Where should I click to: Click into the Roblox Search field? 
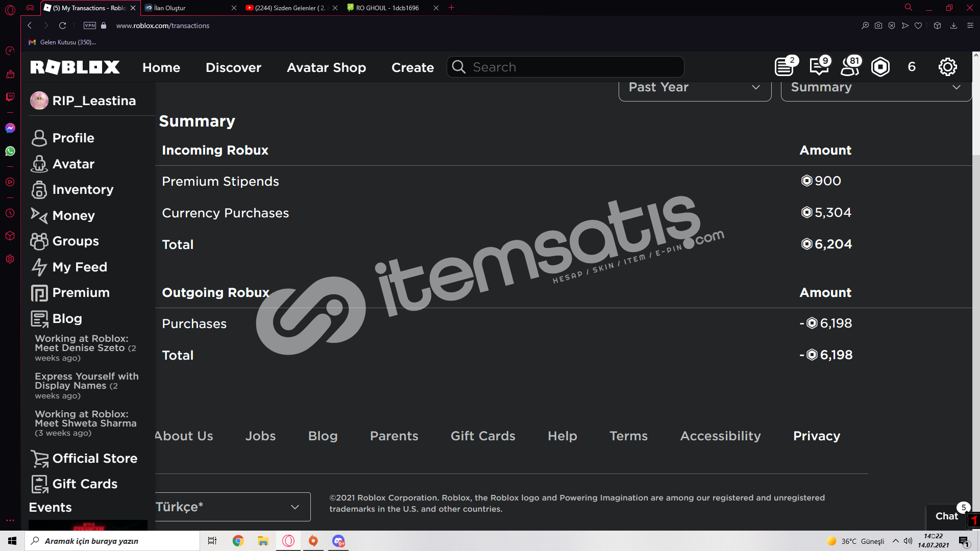(565, 67)
